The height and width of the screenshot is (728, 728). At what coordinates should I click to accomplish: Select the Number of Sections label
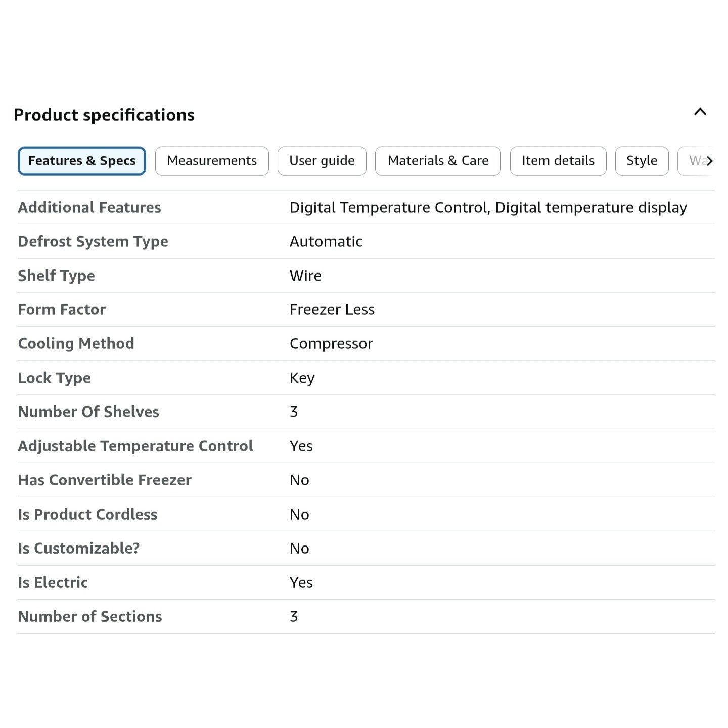tap(90, 616)
